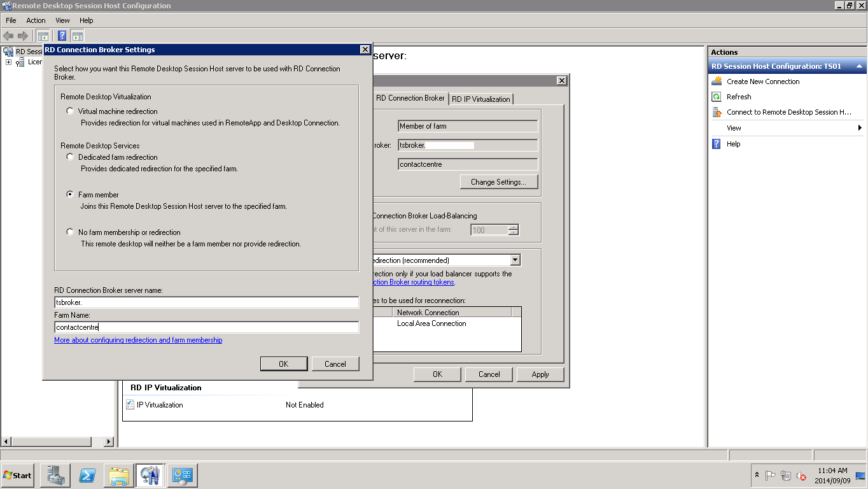Click the Network Connection column header
This screenshot has width=868, height=489.
(x=452, y=312)
